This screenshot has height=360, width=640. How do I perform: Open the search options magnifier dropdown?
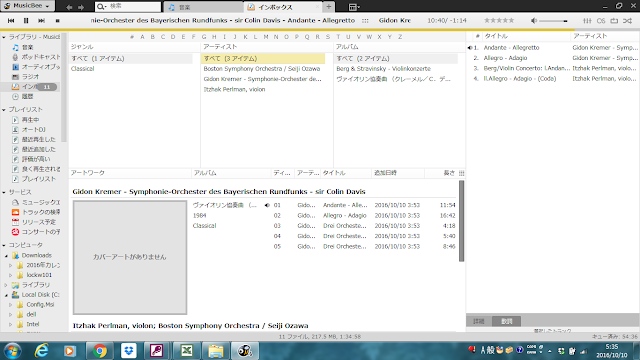(102, 7)
